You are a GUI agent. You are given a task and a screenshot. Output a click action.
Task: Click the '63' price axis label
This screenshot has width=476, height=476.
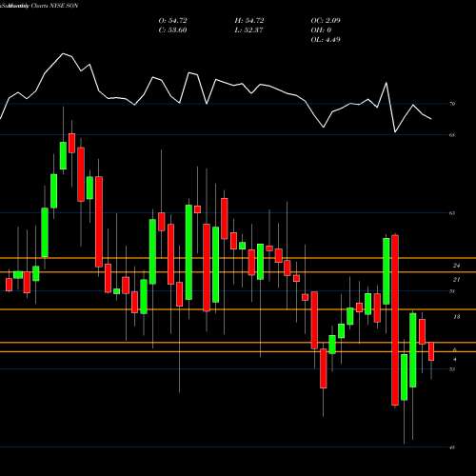coord(452,213)
